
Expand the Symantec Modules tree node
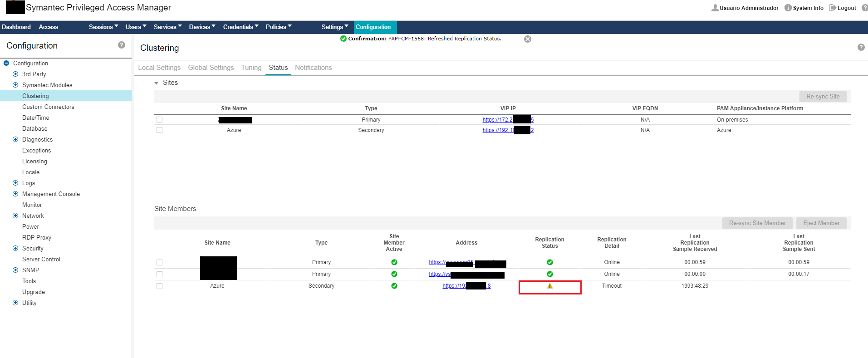click(x=15, y=85)
